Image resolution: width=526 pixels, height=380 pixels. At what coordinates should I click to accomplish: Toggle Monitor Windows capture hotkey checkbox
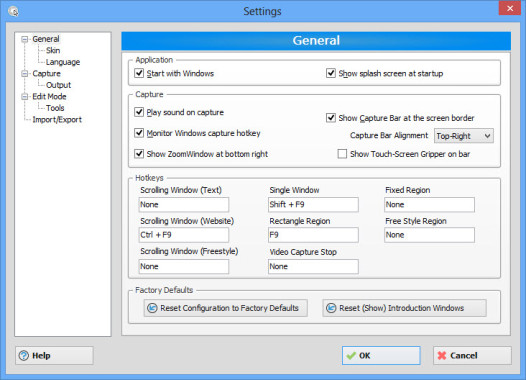point(139,133)
